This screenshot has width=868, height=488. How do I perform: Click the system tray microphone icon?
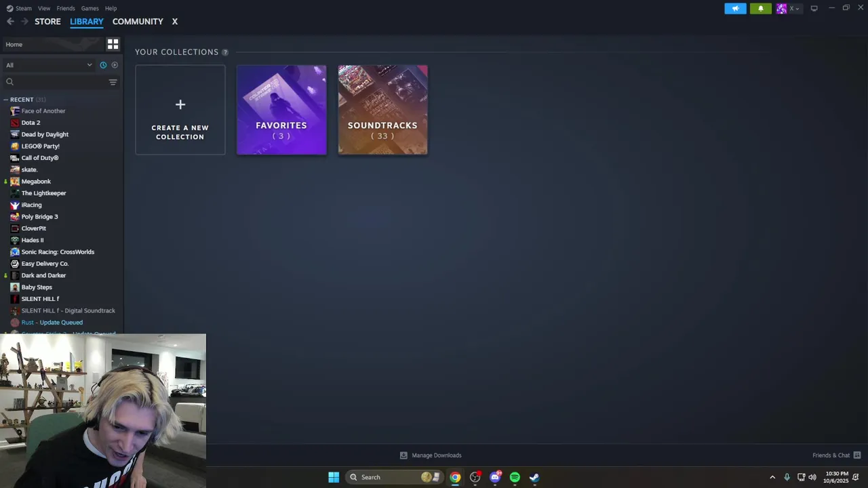tap(787, 477)
